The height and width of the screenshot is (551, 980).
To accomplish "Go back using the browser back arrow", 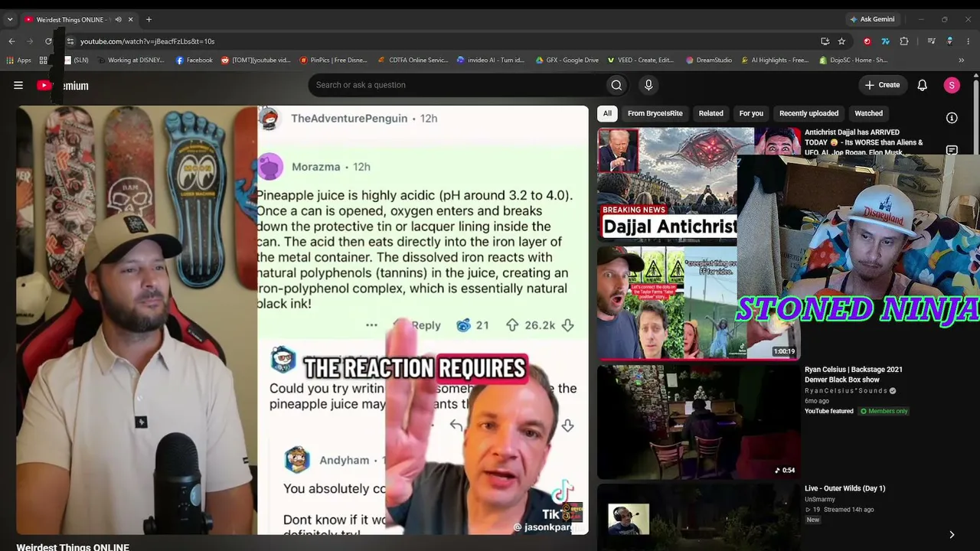I will pos(11,41).
